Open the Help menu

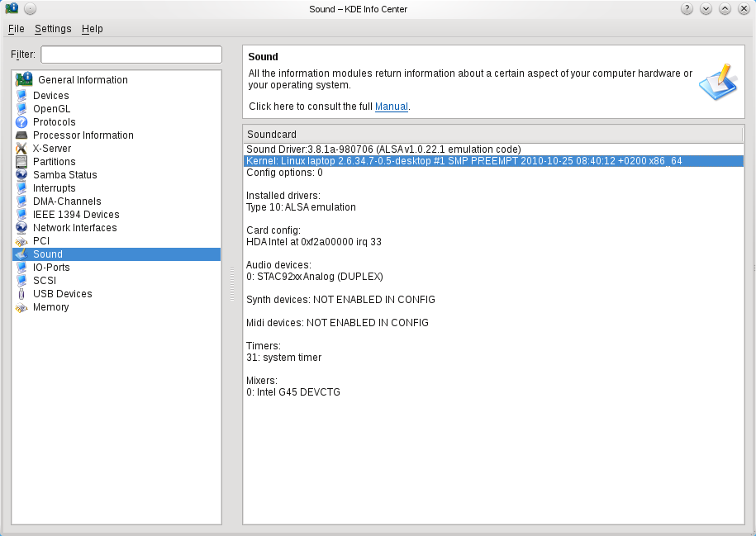(x=92, y=29)
